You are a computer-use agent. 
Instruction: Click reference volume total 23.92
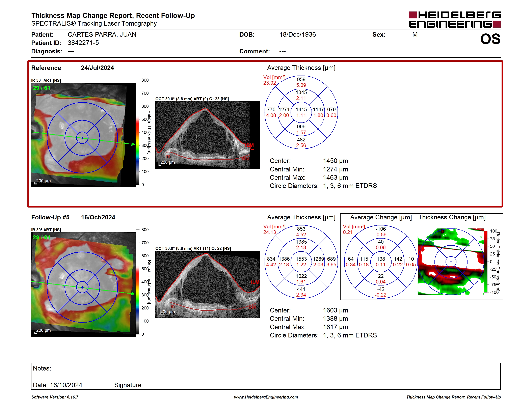tap(270, 83)
